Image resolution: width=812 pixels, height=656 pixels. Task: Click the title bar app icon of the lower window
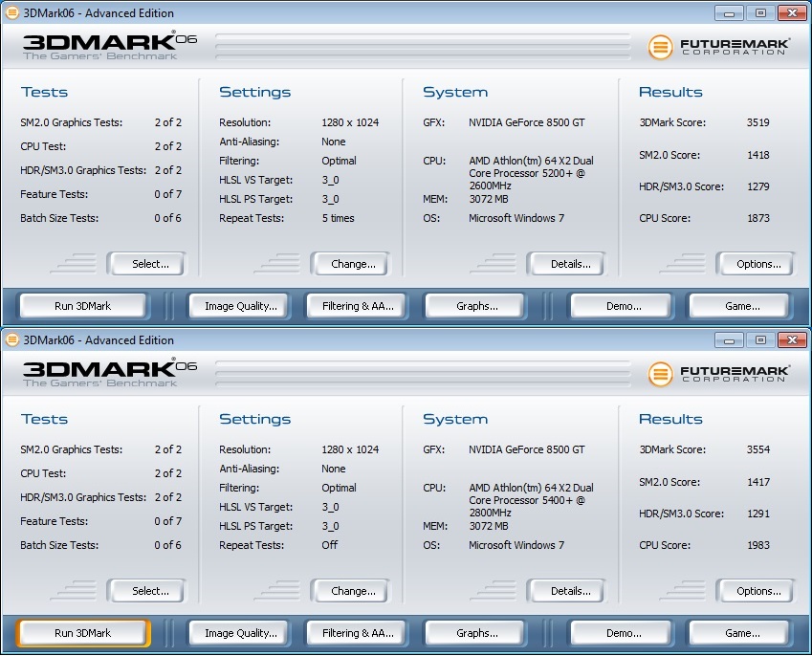(11, 339)
